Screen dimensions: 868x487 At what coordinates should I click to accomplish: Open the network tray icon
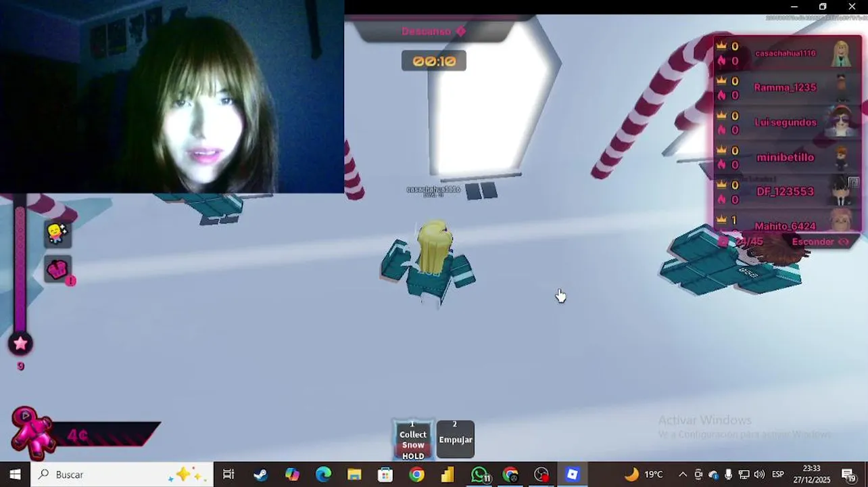(x=744, y=474)
